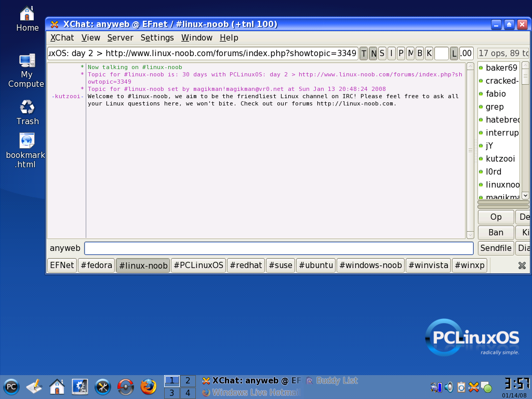The image size is (532, 399).
Task: Toggle private channel mode P
Action: pyautogui.click(x=401, y=54)
